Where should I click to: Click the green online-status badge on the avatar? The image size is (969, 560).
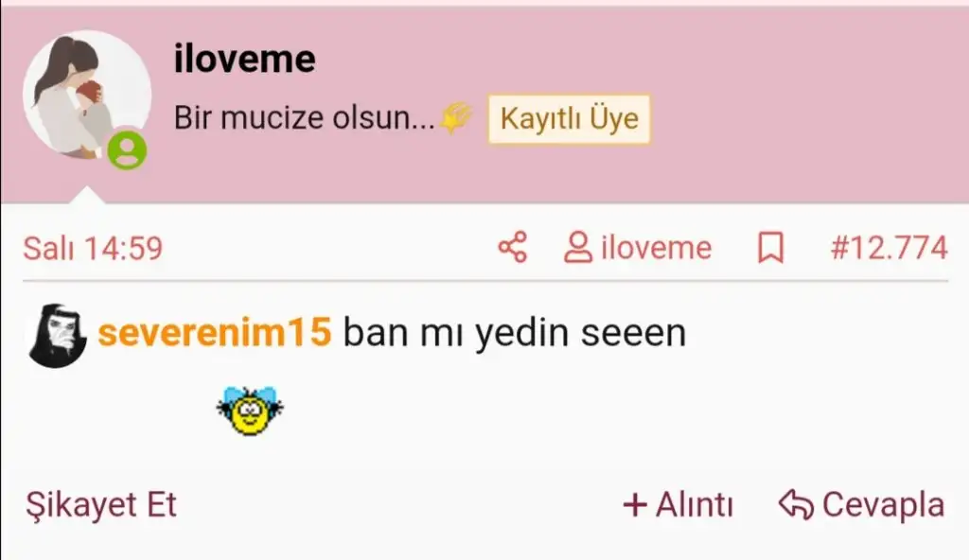[x=128, y=150]
